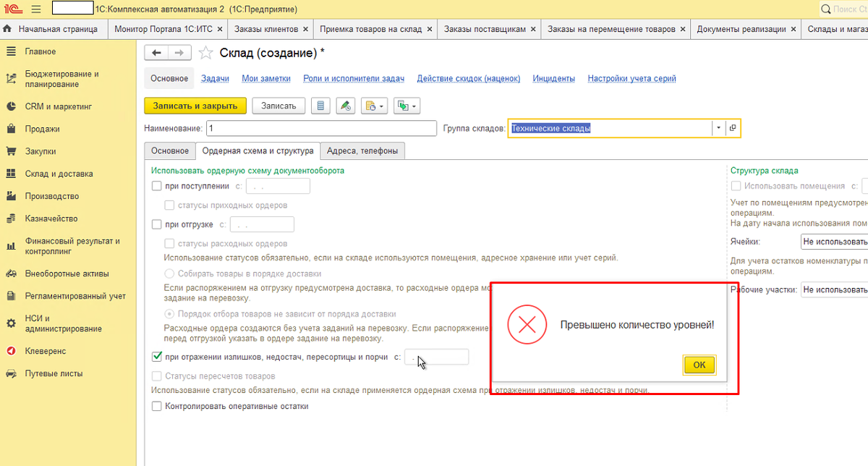Close the Приемка товаров на склад tab

click(429, 29)
